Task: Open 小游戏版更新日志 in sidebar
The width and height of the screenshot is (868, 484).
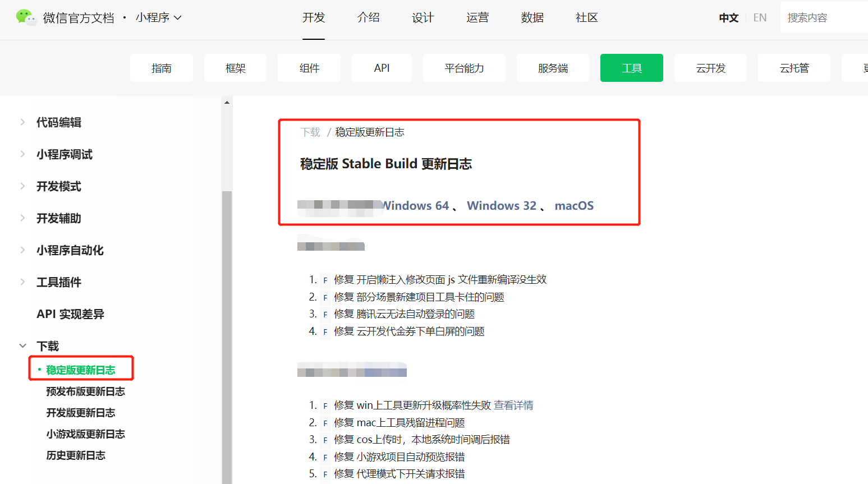Action: pyautogui.click(x=85, y=434)
